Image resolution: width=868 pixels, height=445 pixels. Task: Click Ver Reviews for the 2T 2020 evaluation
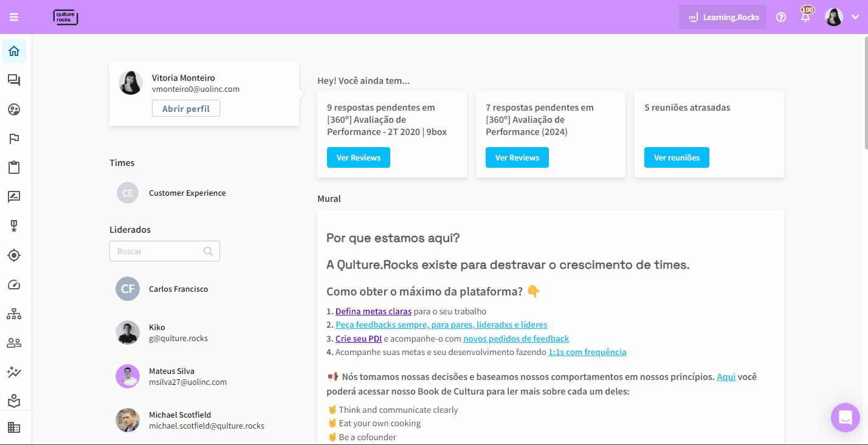[x=359, y=157]
